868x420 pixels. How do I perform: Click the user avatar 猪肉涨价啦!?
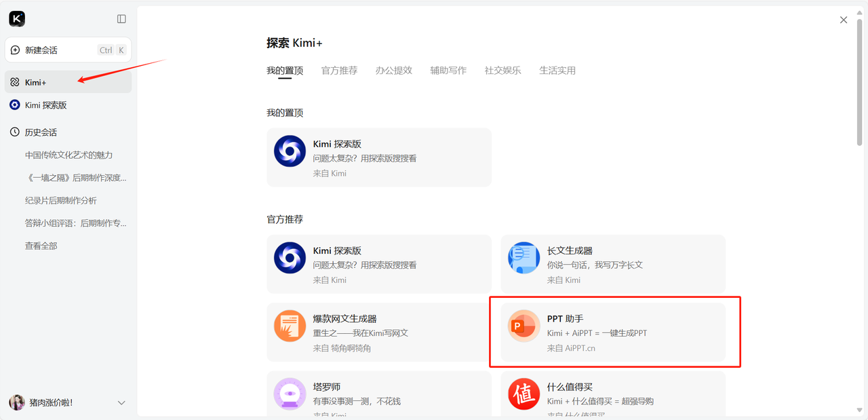click(17, 402)
